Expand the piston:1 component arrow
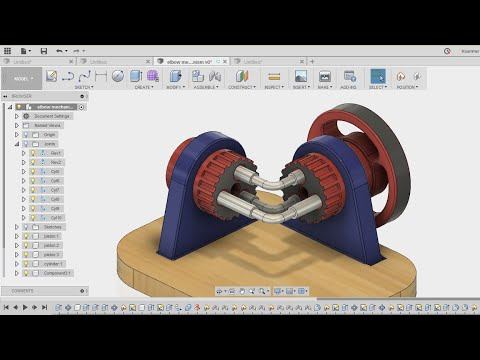Image resolution: width=480 pixels, height=360 pixels. pos(17,236)
